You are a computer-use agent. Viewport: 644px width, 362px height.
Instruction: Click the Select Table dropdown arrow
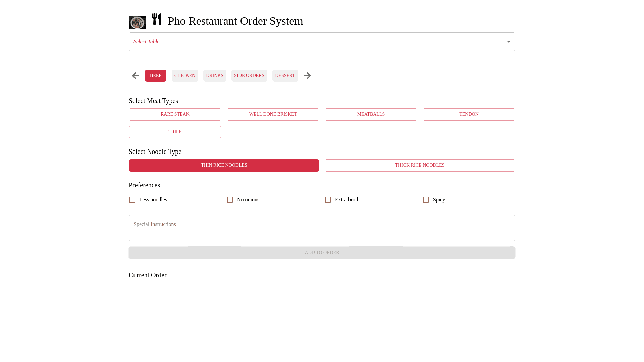click(508, 42)
